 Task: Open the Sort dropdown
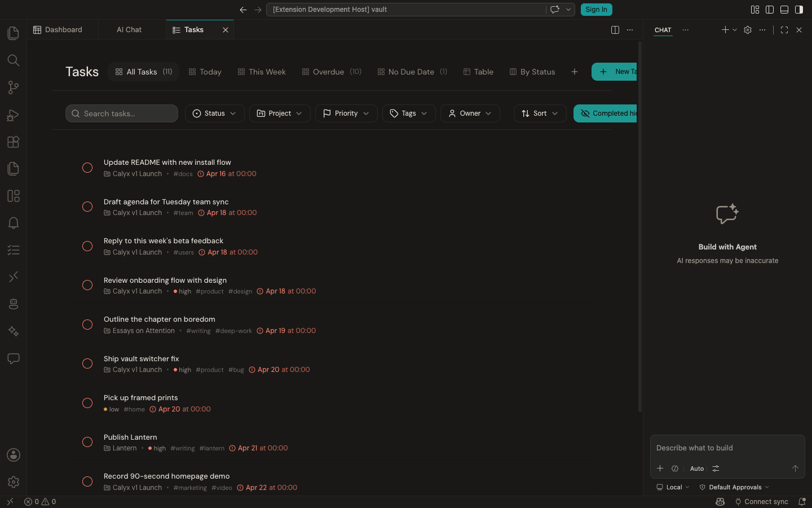(540, 113)
